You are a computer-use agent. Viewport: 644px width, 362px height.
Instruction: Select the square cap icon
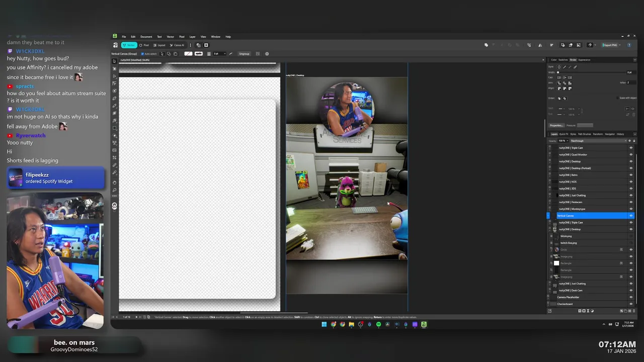coord(570,77)
